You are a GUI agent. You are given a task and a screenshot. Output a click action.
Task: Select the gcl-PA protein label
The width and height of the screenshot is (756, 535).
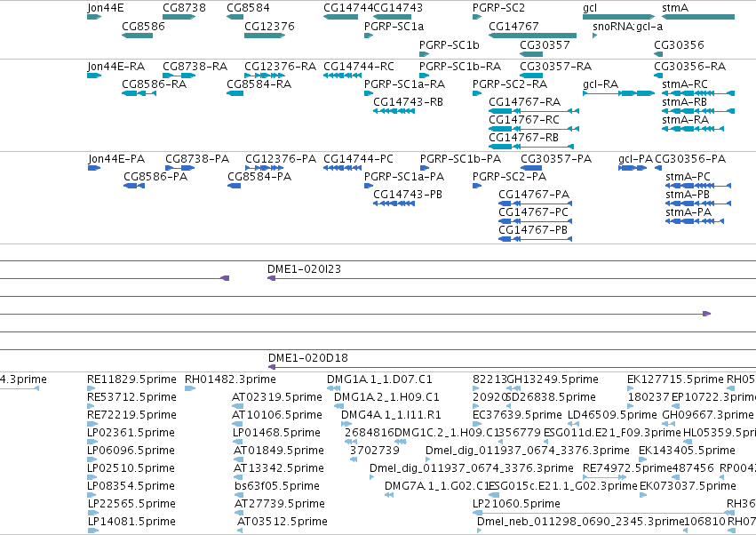pyautogui.click(x=635, y=159)
